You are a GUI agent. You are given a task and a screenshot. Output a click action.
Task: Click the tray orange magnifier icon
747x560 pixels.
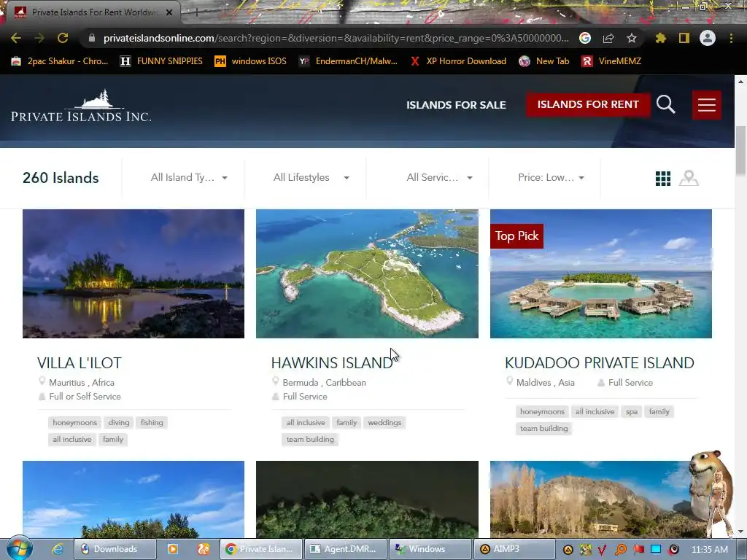coord(621,549)
